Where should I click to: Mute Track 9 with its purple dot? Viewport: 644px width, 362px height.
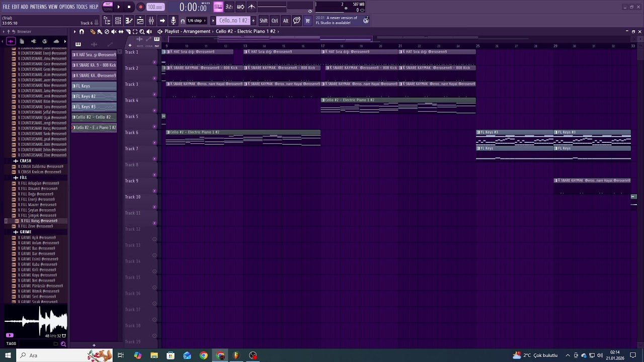tap(154, 191)
